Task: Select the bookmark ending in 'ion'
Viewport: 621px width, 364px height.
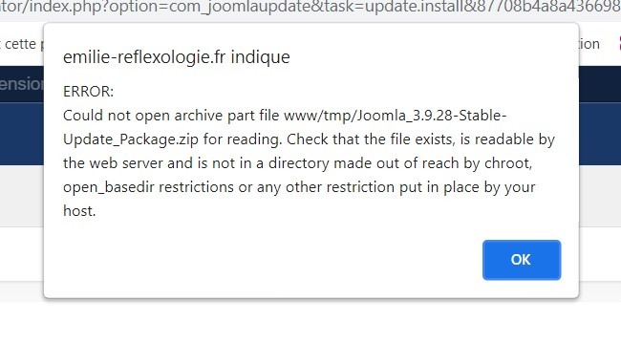Action: [589, 44]
